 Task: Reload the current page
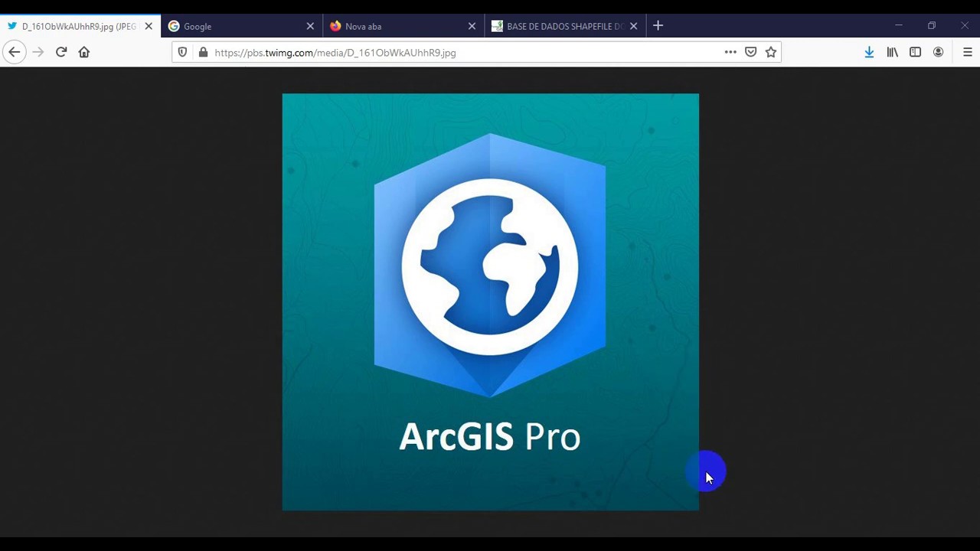61,52
